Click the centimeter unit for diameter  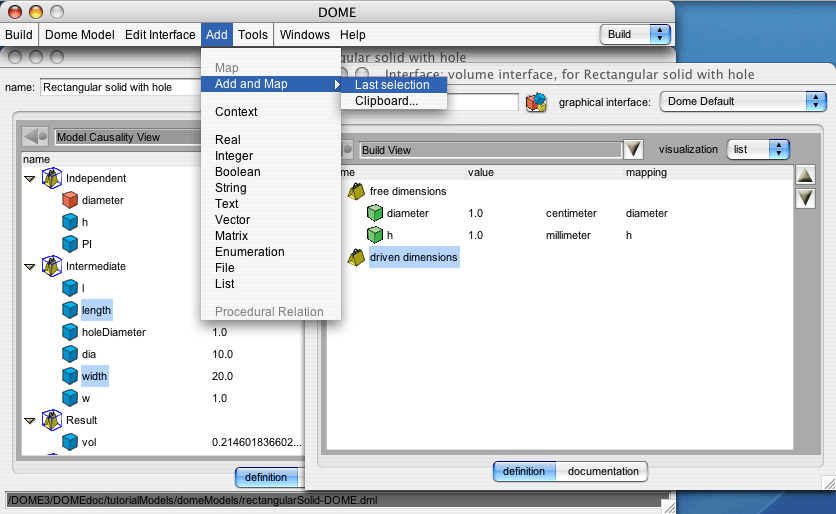click(571, 213)
